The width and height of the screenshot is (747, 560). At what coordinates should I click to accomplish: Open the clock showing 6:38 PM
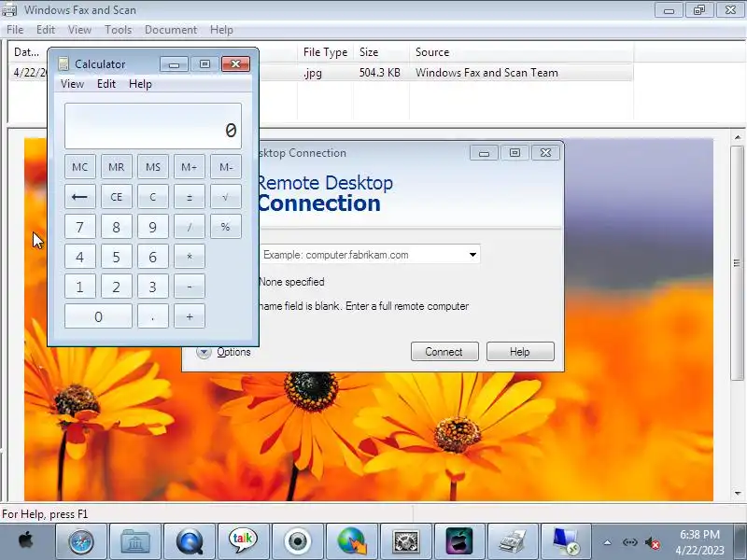(x=699, y=542)
